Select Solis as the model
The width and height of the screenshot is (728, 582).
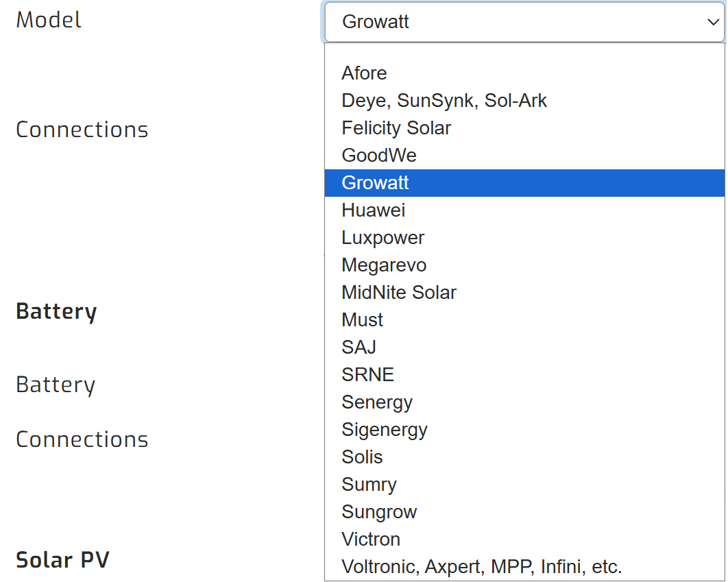click(x=362, y=457)
